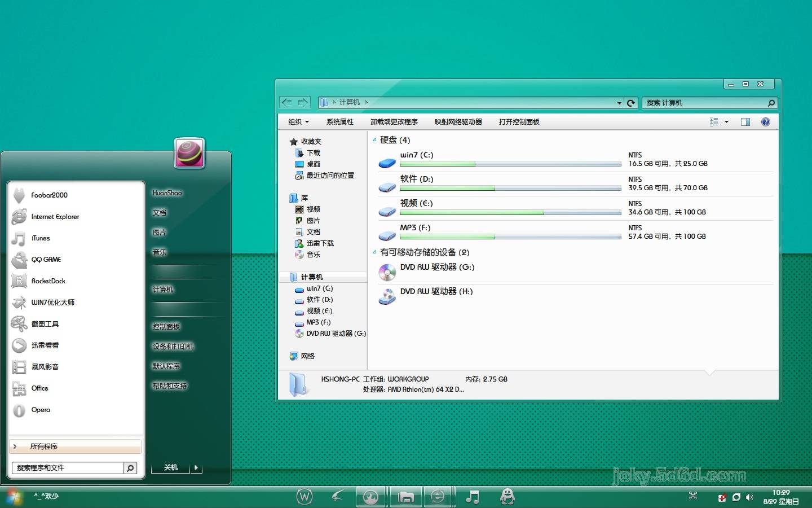Click the music note taskbar icon
Viewport: 812px width, 508px height.
pos(473,497)
